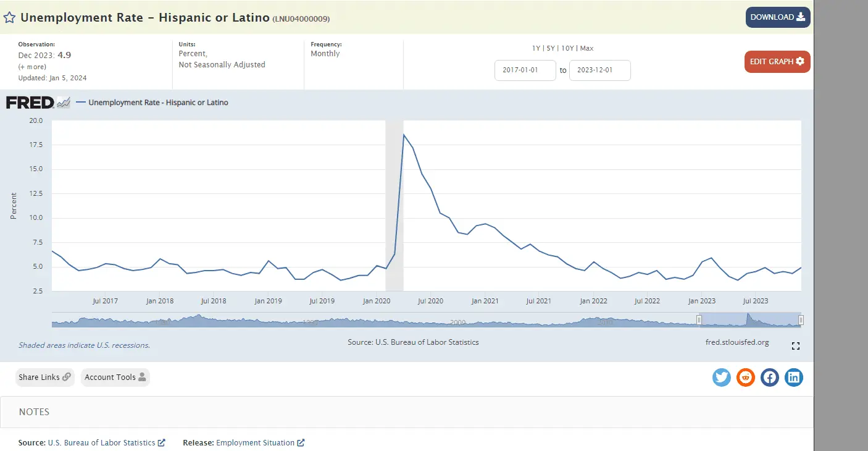The height and width of the screenshot is (451, 868).
Task: Switch to the 10Y range
Action: 567,48
